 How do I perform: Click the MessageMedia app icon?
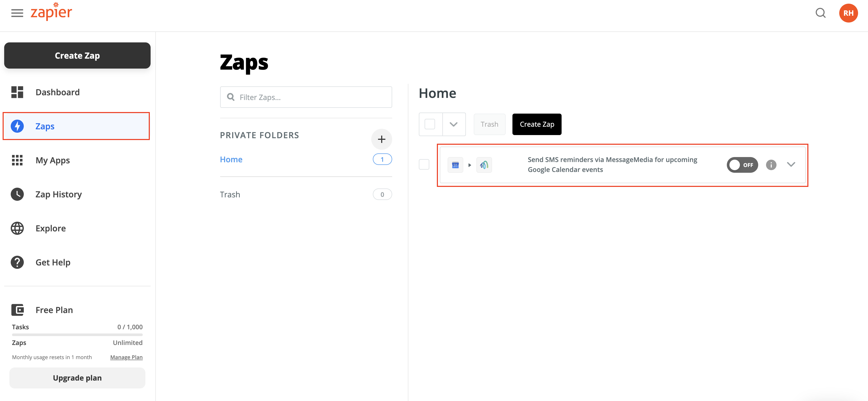pos(484,165)
